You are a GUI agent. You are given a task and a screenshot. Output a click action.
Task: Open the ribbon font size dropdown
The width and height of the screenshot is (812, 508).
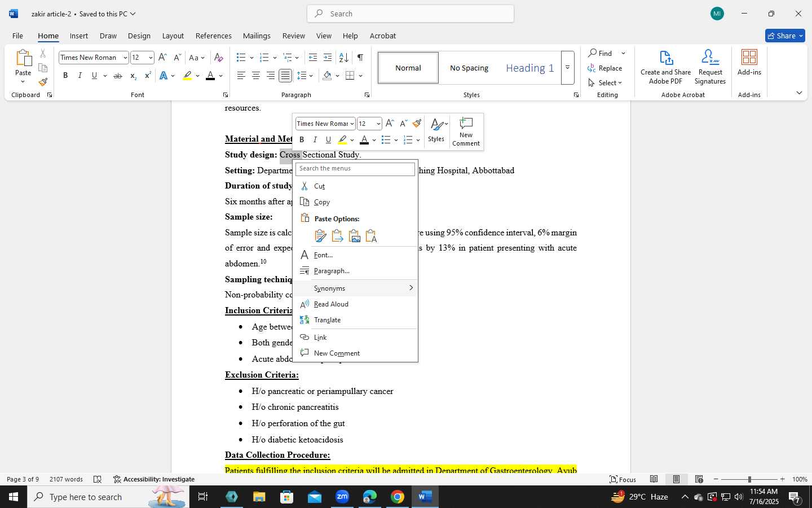click(x=151, y=58)
